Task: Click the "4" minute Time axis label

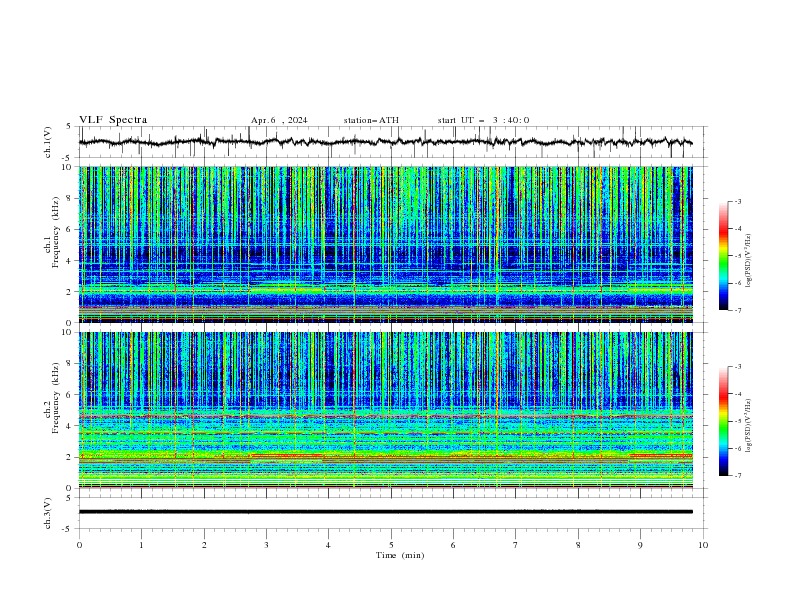Action: tap(328, 545)
